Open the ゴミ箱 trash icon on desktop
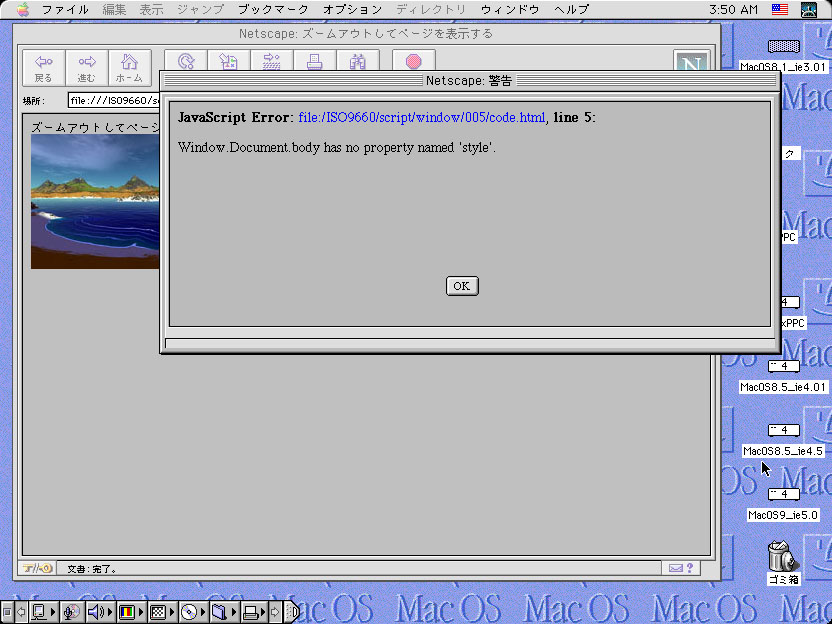 click(x=782, y=558)
